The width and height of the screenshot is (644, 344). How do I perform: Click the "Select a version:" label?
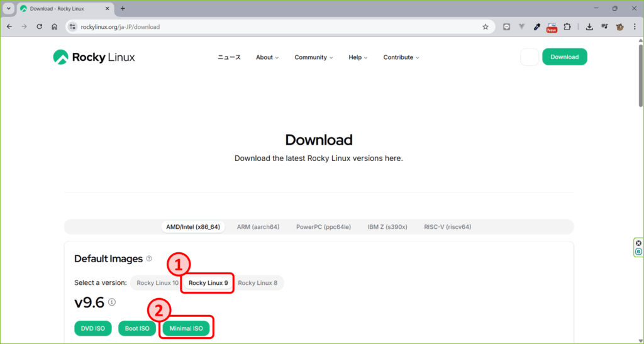click(x=101, y=283)
